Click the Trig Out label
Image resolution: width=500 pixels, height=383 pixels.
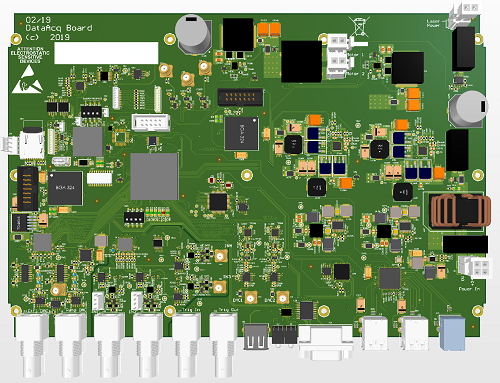click(x=229, y=310)
